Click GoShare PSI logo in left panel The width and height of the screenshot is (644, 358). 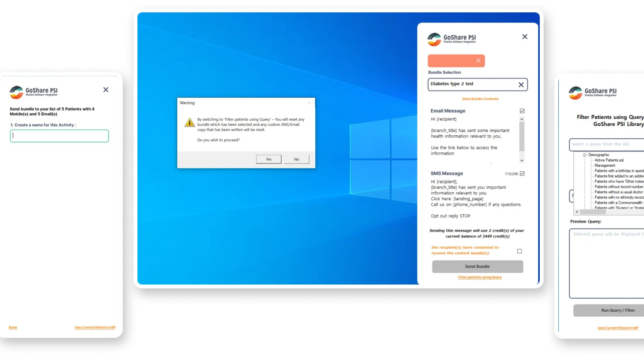point(34,92)
